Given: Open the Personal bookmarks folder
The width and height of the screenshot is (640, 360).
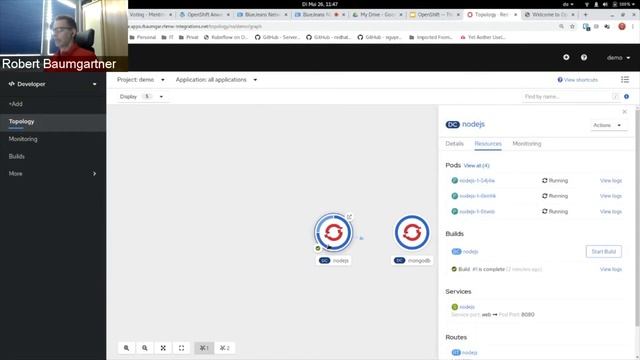Looking at the screenshot, I should pos(142,37).
